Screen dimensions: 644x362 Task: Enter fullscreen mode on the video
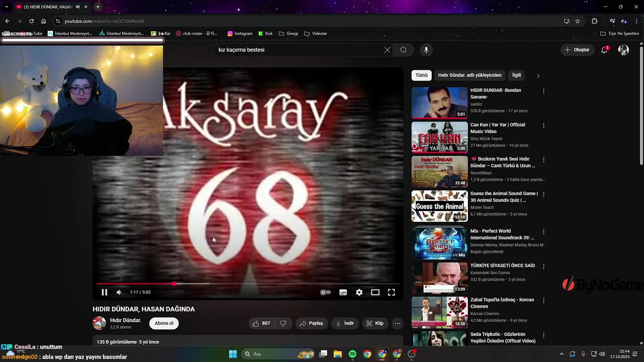(391, 292)
